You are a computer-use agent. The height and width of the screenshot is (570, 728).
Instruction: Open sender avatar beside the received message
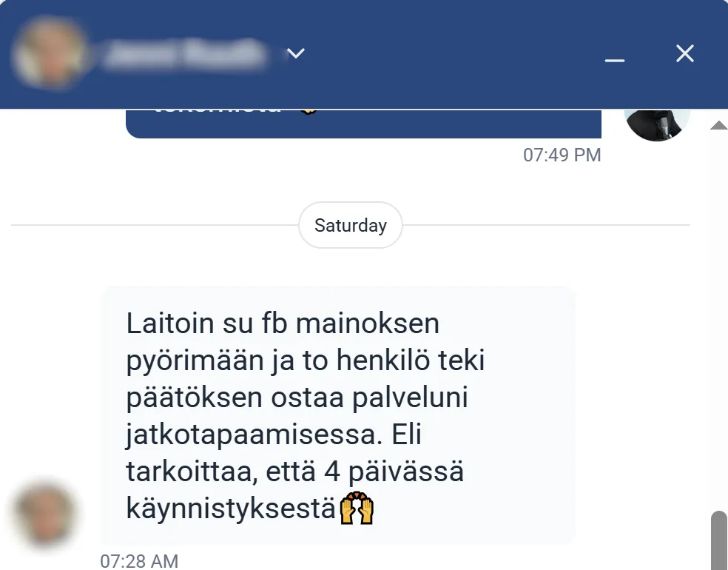point(45,514)
